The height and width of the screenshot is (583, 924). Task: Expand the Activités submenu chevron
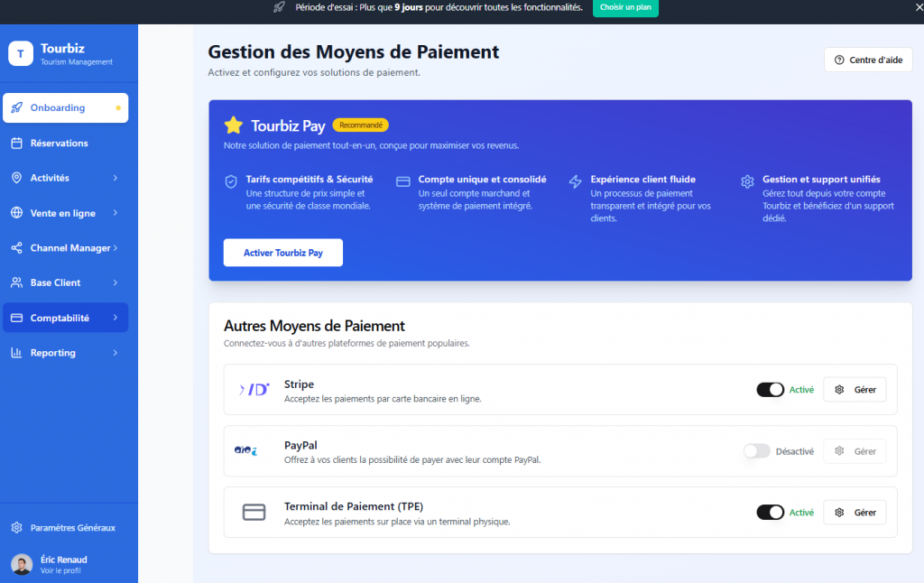[x=115, y=178]
